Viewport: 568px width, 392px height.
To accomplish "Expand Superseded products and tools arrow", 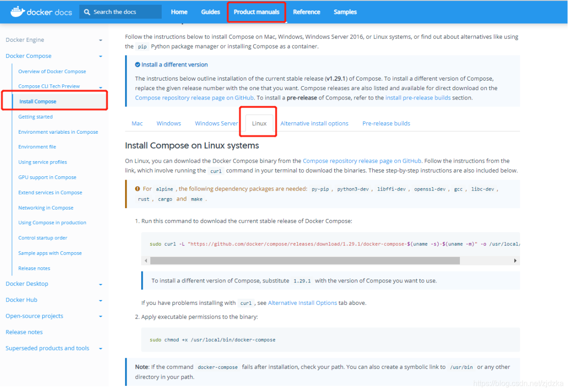I will coord(101,348).
